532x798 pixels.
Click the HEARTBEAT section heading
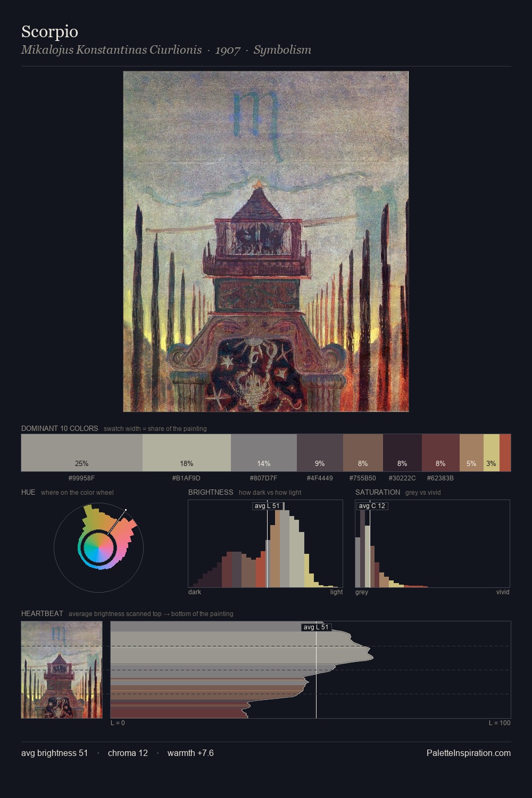42,613
